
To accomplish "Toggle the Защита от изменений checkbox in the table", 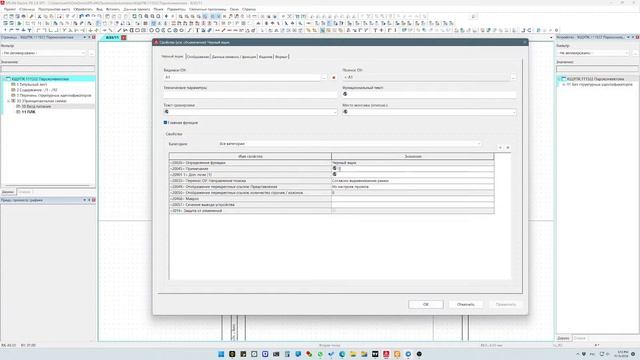I will [334, 211].
